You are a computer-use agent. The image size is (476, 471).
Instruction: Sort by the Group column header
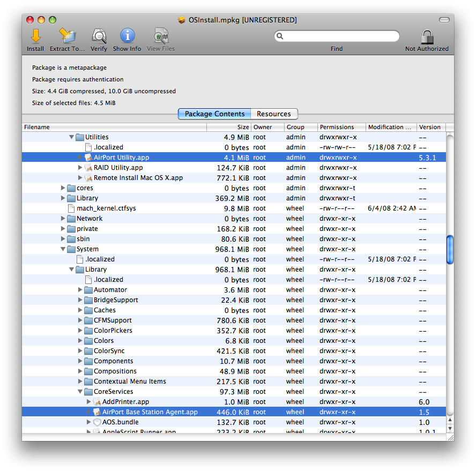pyautogui.click(x=301, y=127)
